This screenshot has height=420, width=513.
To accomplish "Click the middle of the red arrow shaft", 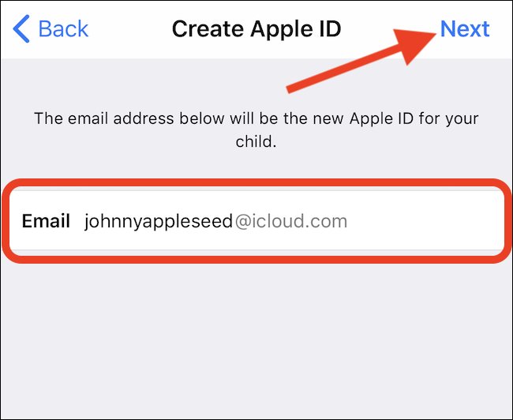I will pyautogui.click(x=346, y=66).
